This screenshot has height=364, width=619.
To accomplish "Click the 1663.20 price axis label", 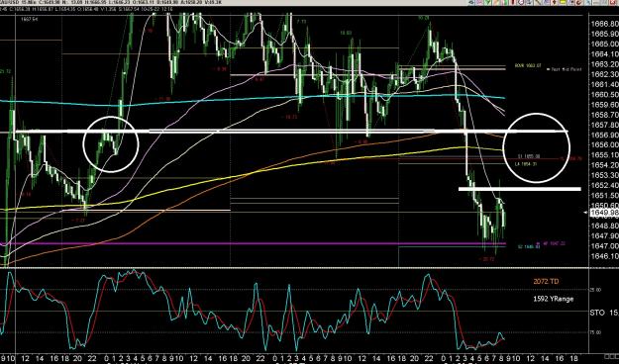I will tap(605, 64).
